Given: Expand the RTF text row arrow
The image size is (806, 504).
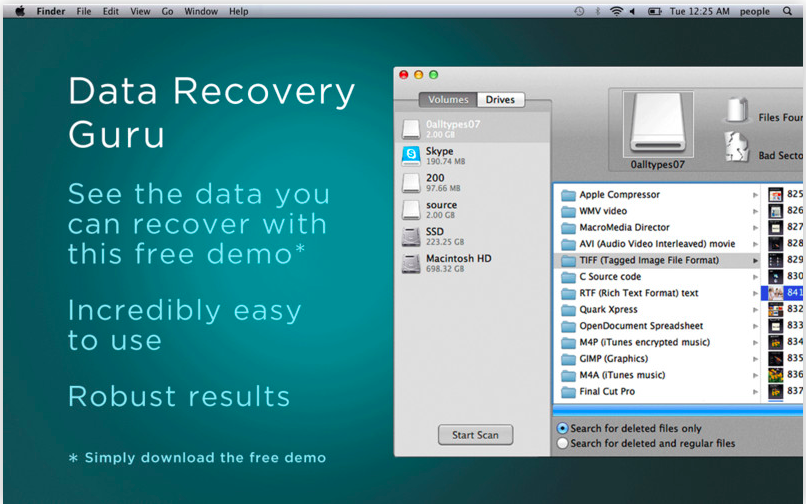Looking at the screenshot, I should click(x=755, y=293).
